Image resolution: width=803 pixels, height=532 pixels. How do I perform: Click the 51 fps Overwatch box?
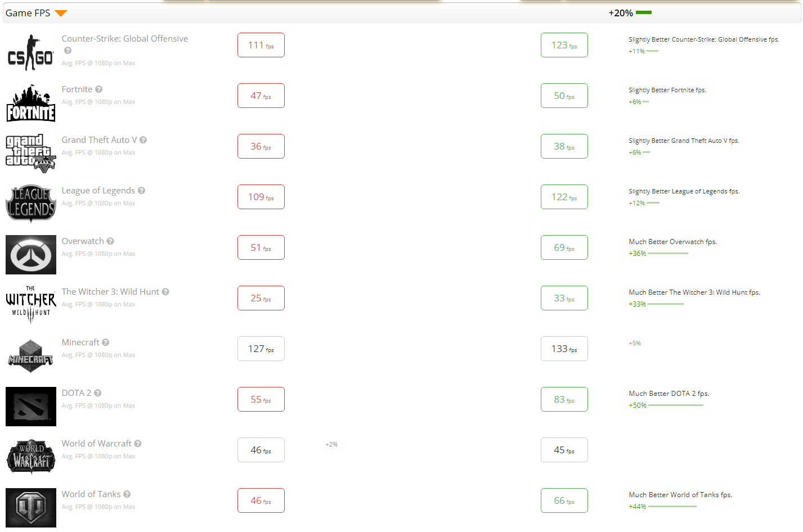[x=261, y=247]
